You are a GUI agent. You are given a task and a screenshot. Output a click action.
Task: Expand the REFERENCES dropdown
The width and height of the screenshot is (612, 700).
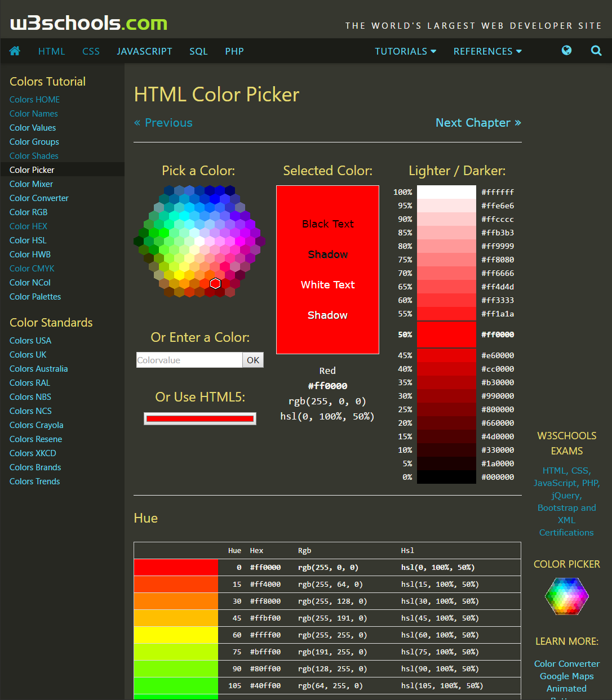(x=487, y=51)
